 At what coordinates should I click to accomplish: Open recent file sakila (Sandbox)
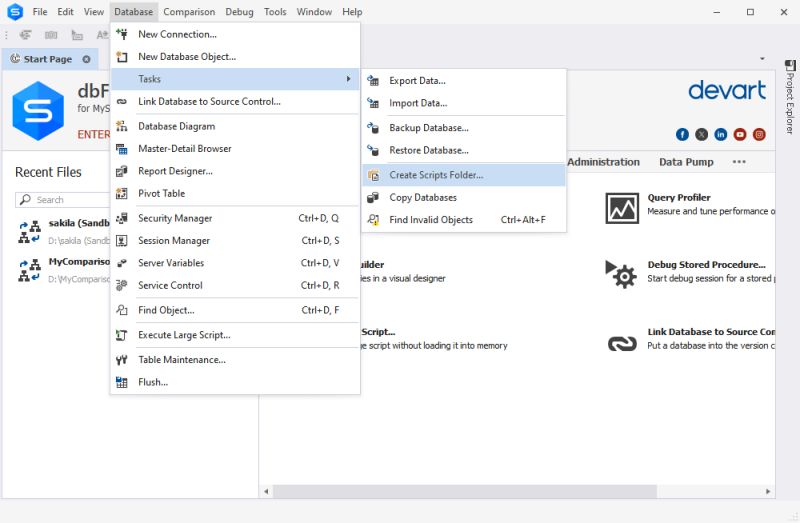[x=63, y=231]
